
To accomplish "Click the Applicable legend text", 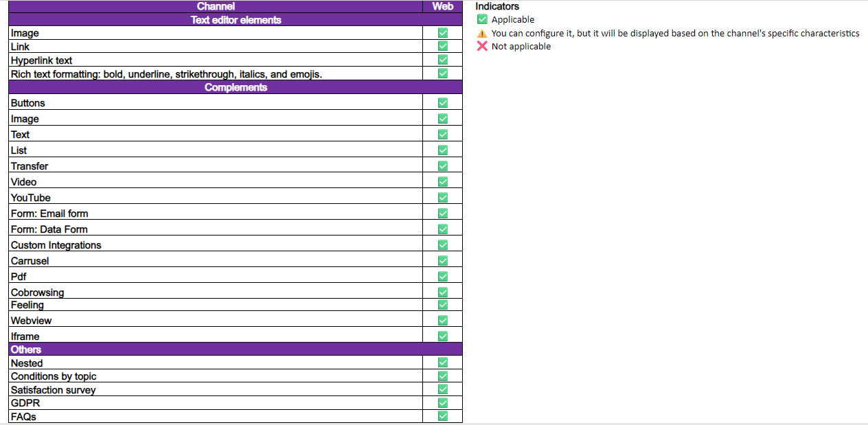I will pos(513,20).
